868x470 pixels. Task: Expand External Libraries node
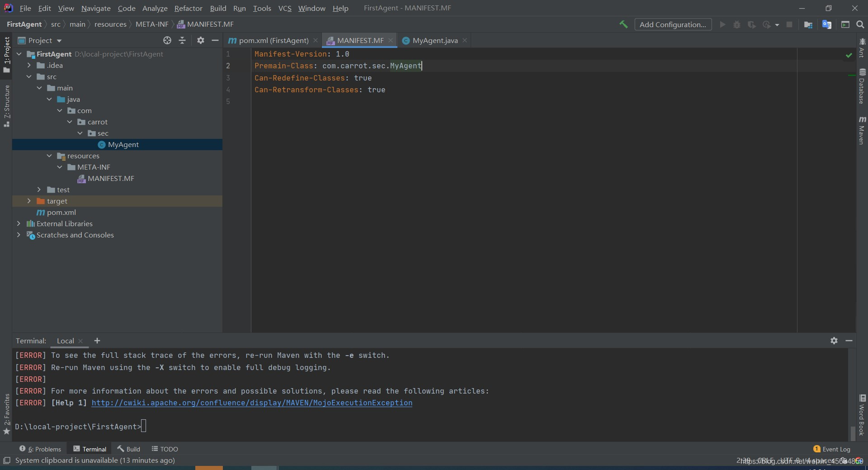tap(19, 223)
